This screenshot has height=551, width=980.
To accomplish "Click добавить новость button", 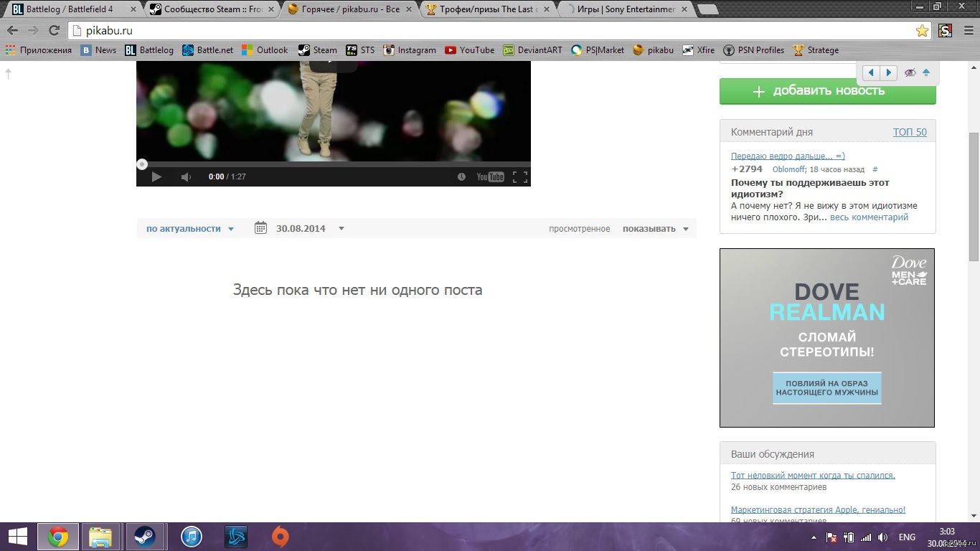I will [x=828, y=91].
